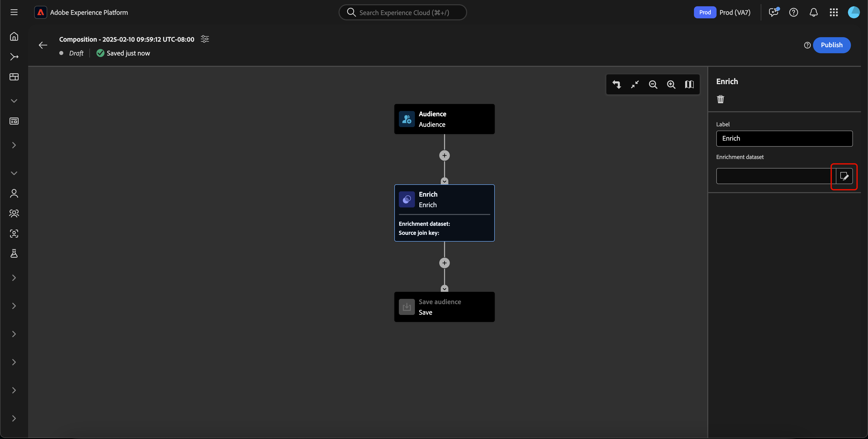Click the edit Enrichment dataset icon
868x439 pixels.
click(844, 176)
